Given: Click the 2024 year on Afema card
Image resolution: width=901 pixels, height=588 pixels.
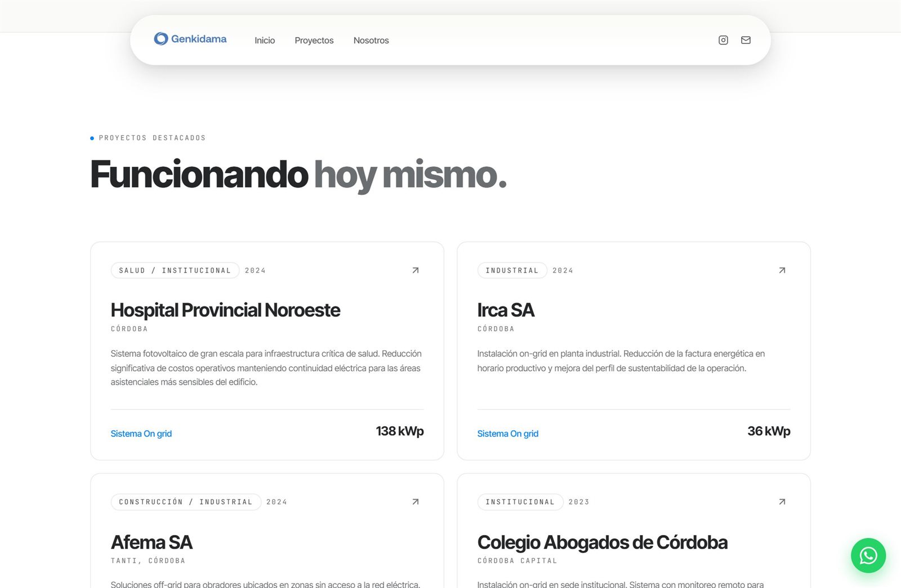Looking at the screenshot, I should click(x=276, y=502).
